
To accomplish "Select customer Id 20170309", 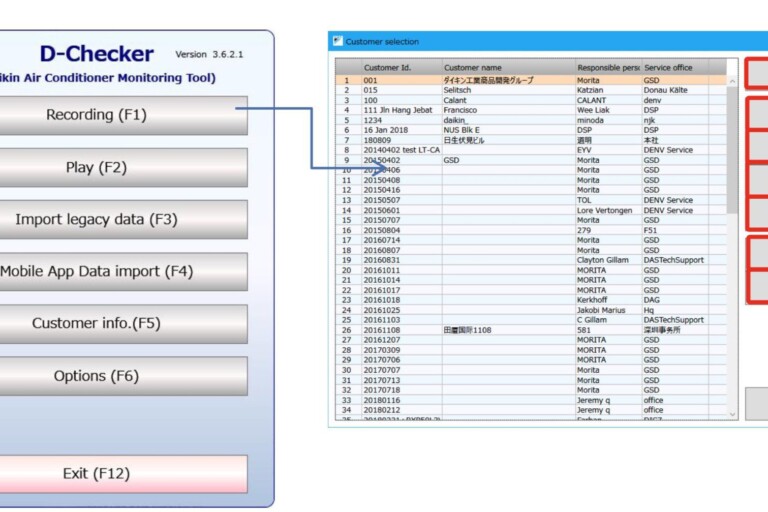I will tap(531, 350).
